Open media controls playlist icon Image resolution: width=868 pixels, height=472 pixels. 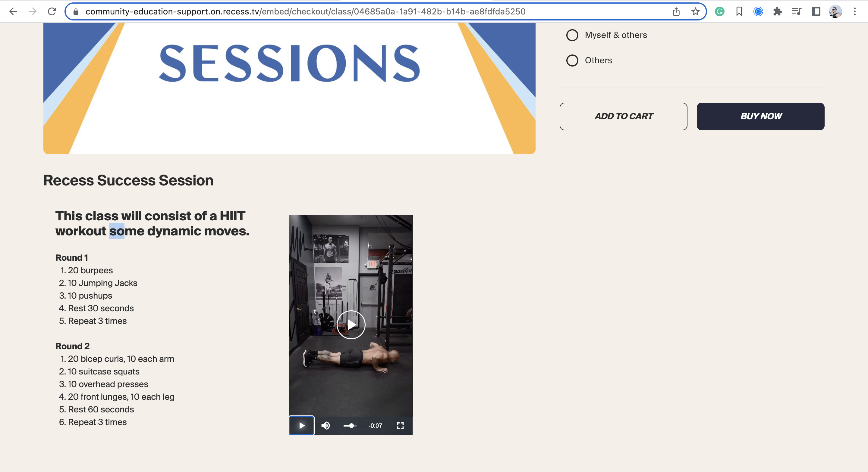click(x=797, y=12)
